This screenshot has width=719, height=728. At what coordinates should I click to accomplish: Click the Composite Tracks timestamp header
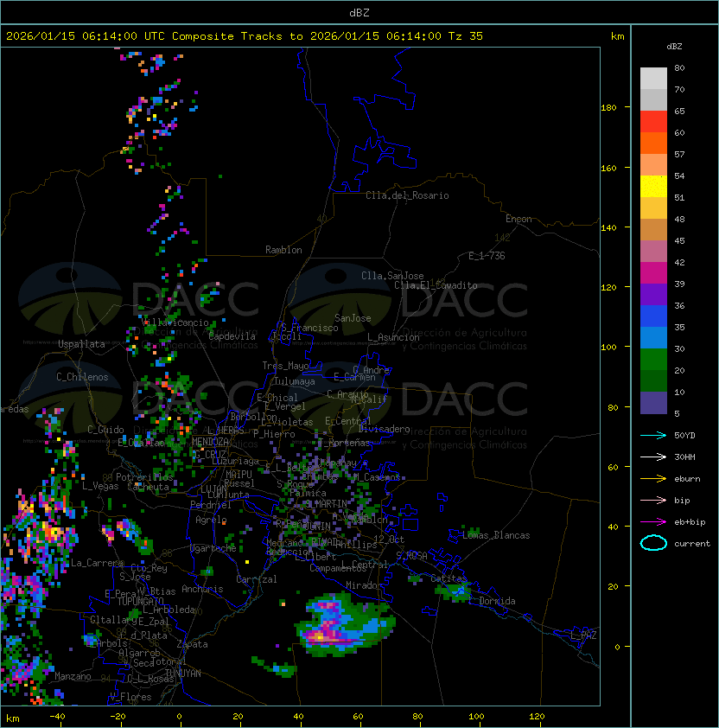point(245,36)
